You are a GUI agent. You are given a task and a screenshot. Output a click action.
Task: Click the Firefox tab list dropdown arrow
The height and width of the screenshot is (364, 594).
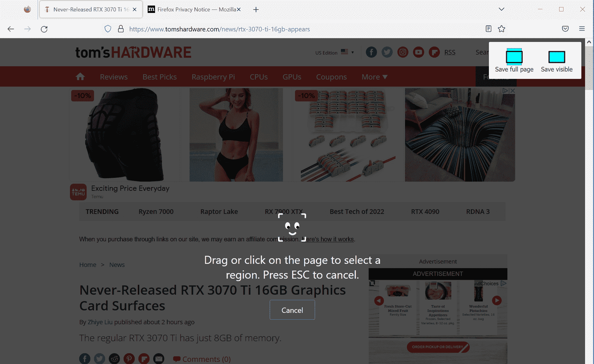(x=501, y=9)
